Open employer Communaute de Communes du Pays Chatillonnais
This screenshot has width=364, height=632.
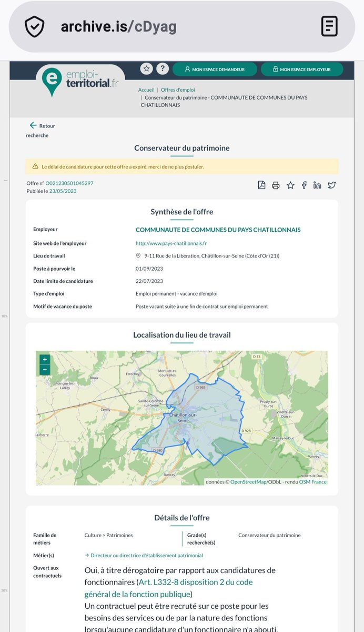pos(218,230)
